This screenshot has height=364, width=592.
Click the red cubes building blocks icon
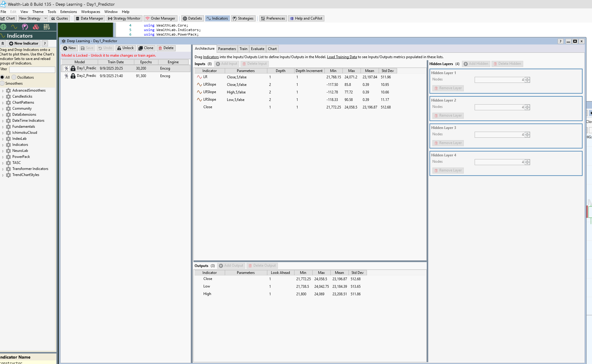coord(36,27)
